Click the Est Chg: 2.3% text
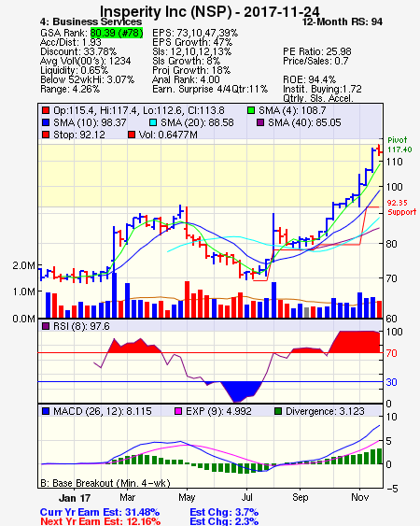The width and height of the screenshot is (420, 526). coord(224,521)
